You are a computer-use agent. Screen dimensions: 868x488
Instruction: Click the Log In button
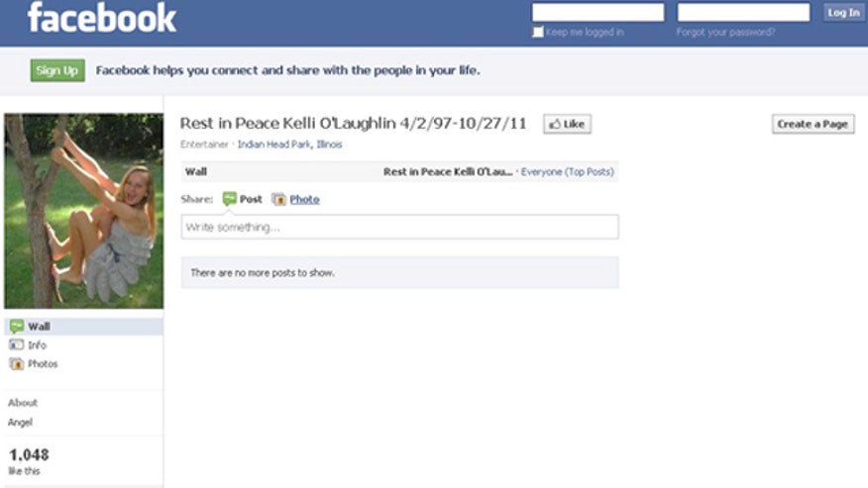[843, 13]
